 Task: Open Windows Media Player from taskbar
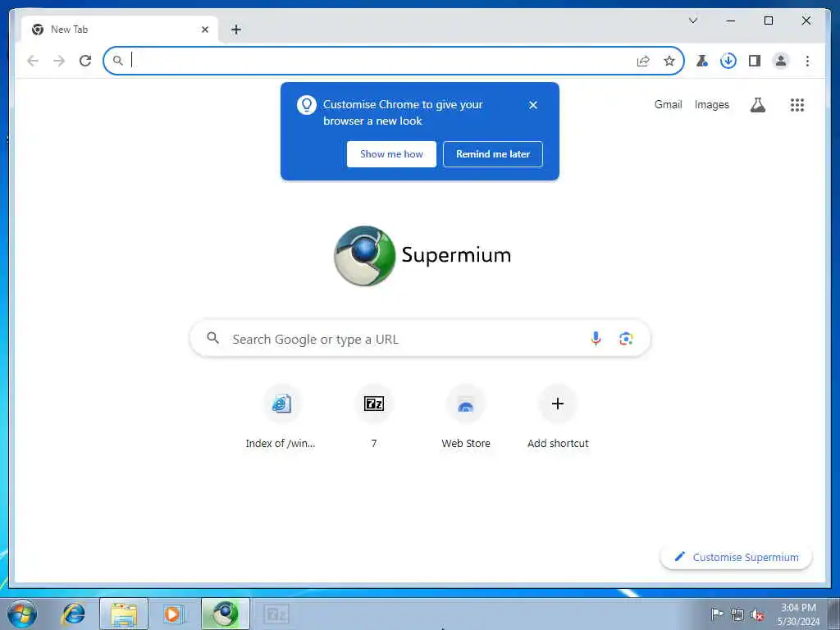pos(173,614)
